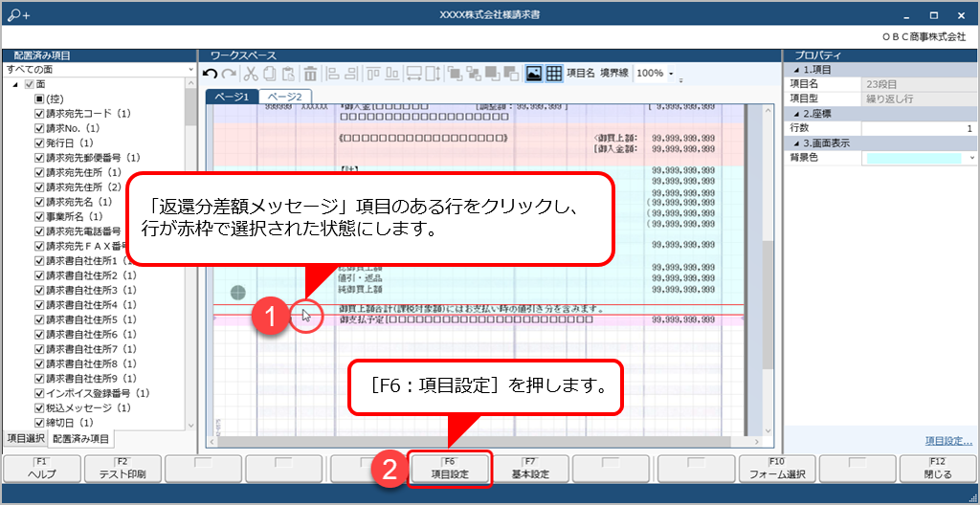Screen dimensions: 980x505
Task: Click the 行数 value field
Action: click(919, 128)
